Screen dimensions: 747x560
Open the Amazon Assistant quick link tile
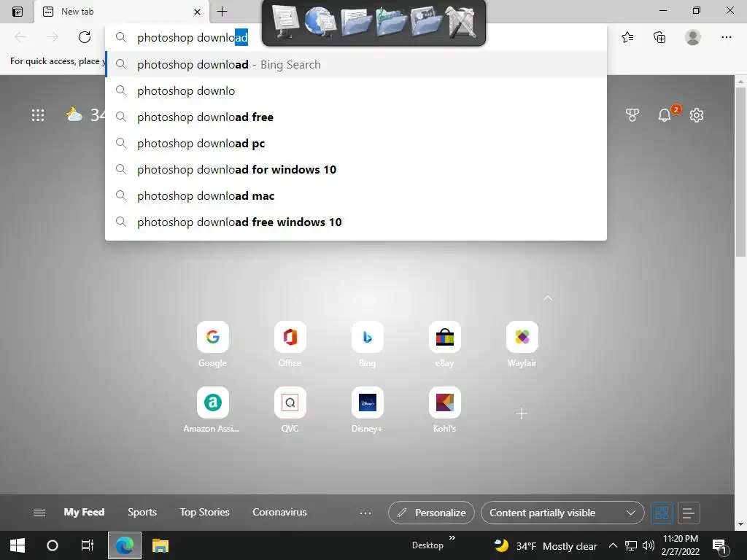pyautogui.click(x=212, y=402)
